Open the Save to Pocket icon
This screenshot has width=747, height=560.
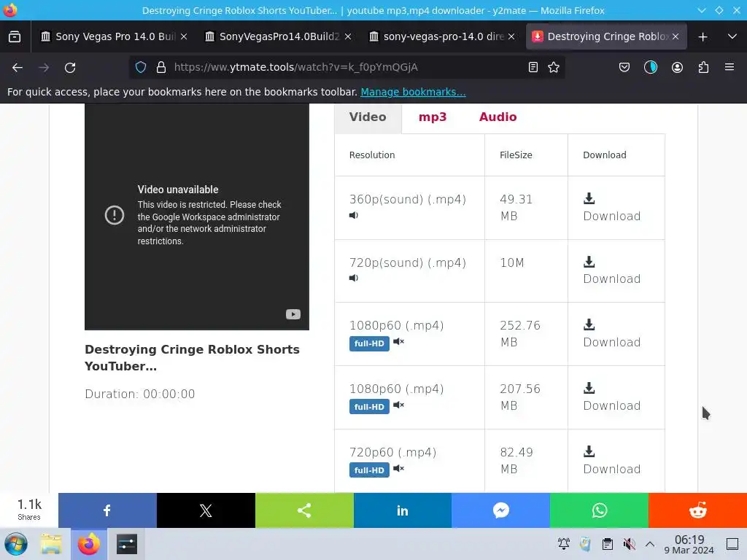(624, 67)
